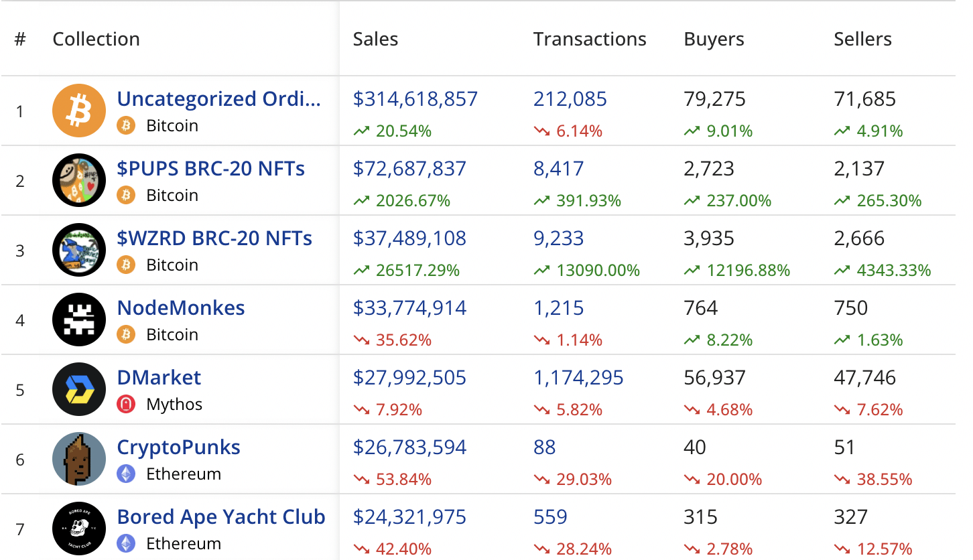Click the 265.30% sellers change
Image resolution: width=973 pixels, height=560 pixels.
[889, 201]
